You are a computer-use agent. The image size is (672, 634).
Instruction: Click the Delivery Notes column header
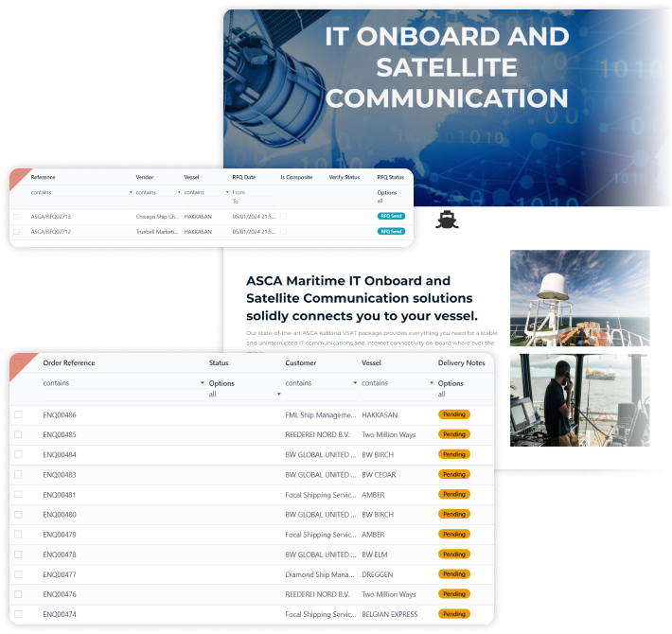(461, 362)
